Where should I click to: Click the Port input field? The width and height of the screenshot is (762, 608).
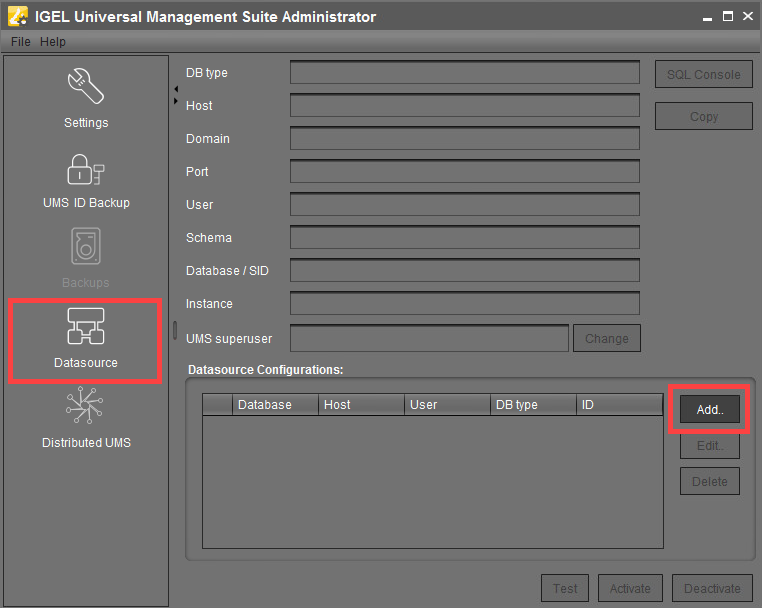tap(464, 172)
